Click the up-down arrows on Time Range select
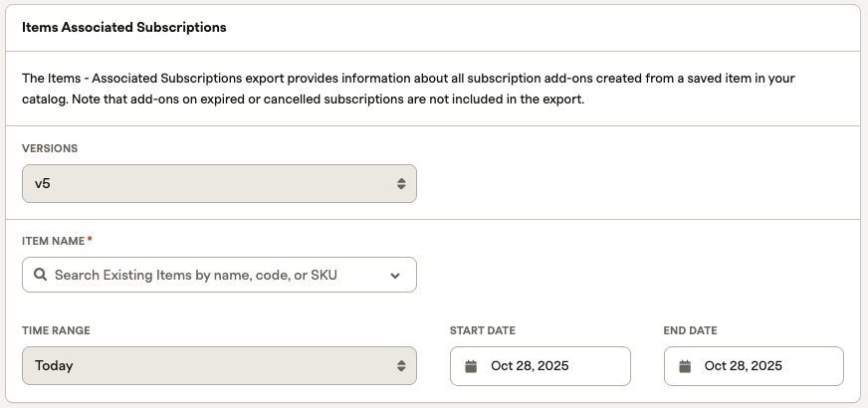 click(x=401, y=366)
